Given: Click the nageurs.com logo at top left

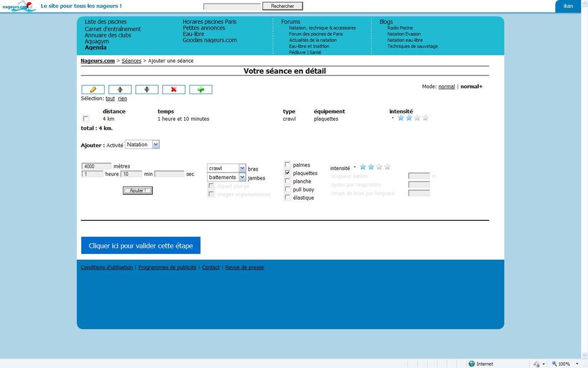Looking at the screenshot, I should (19, 6).
